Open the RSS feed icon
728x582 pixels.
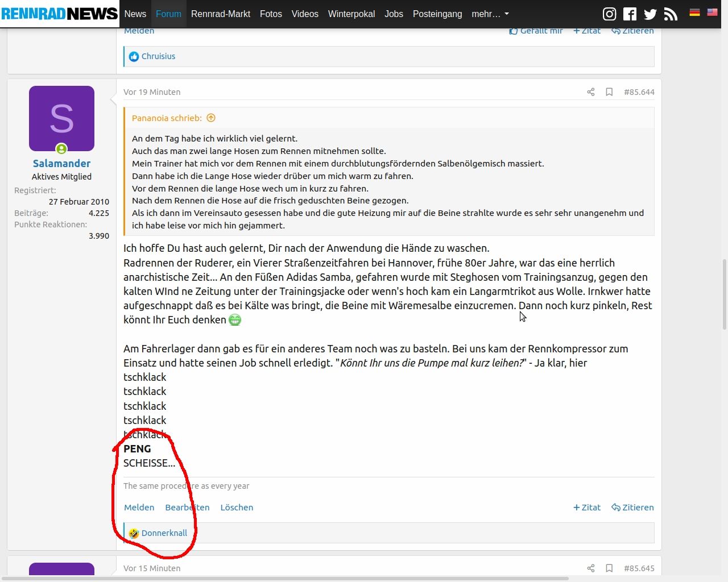click(x=671, y=14)
